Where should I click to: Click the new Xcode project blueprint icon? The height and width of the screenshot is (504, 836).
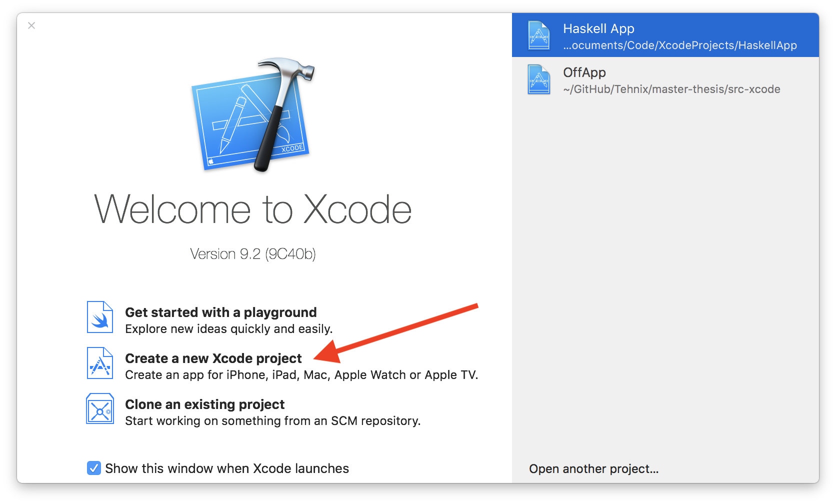point(100,363)
